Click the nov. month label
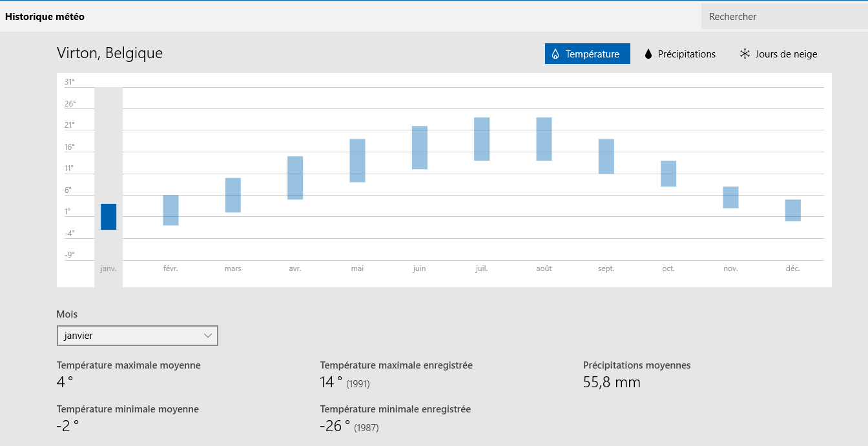Image resolution: width=868 pixels, height=446 pixels. pos(730,269)
